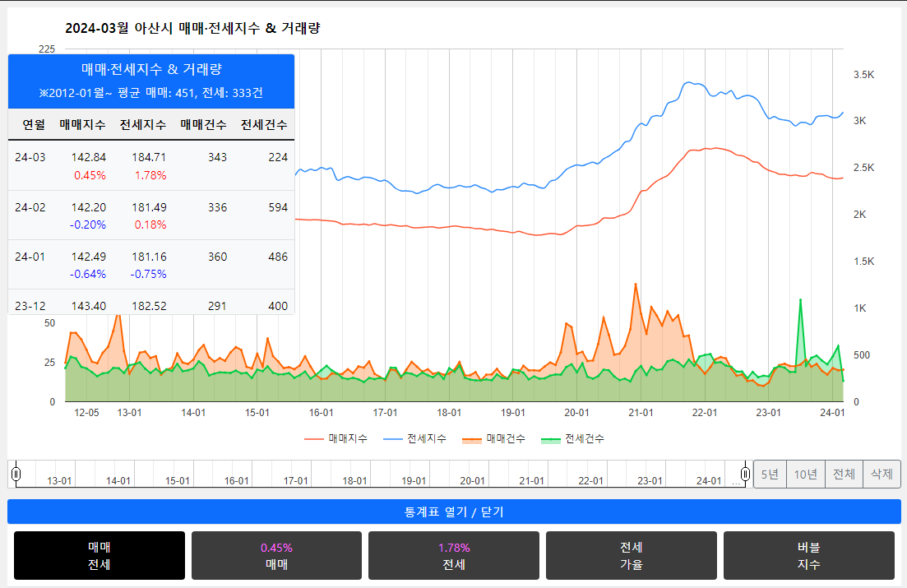
Task: Switch to the 매매 전세 tab
Action: coord(99,556)
